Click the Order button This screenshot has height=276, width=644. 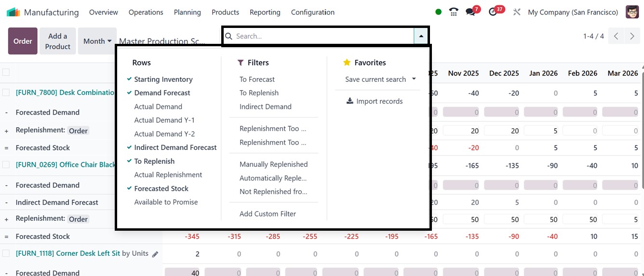coord(23,41)
